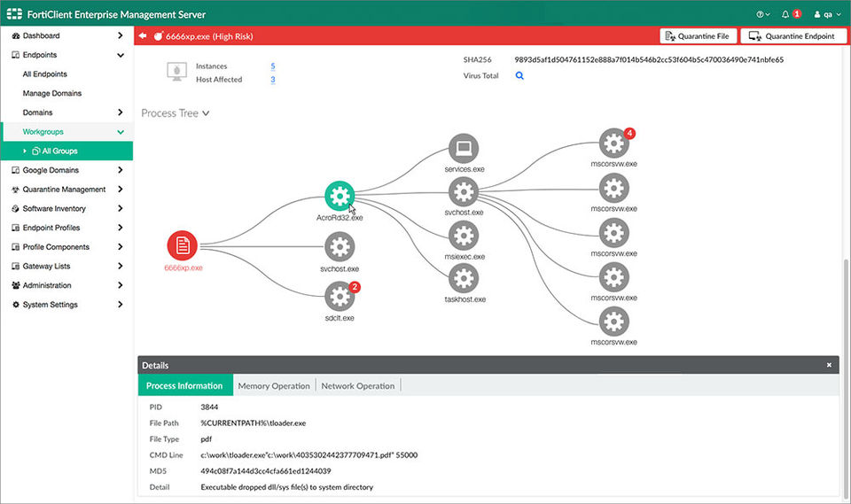Image resolution: width=851 pixels, height=504 pixels.
Task: Open Gateway Lists in sidebar
Action: 46,267
